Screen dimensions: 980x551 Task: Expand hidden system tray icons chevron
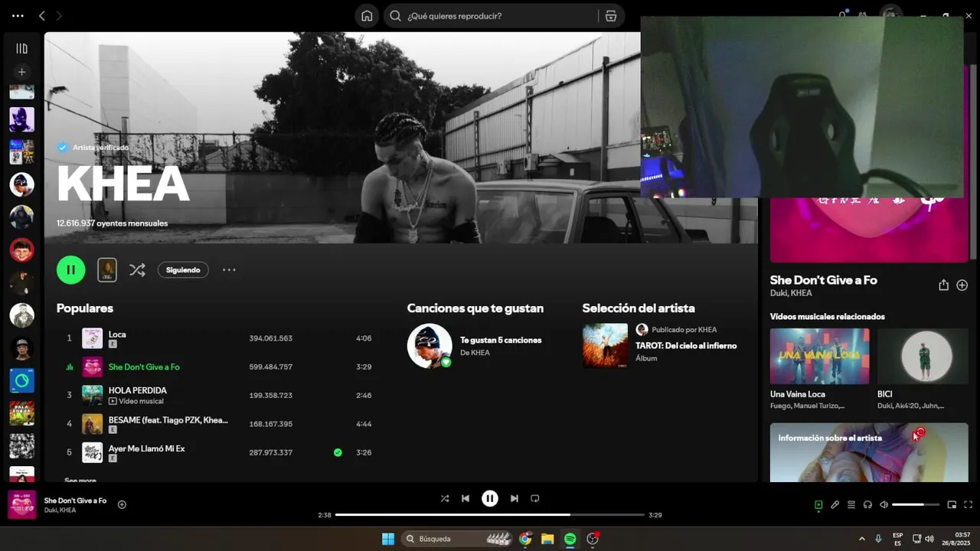pyautogui.click(x=861, y=539)
